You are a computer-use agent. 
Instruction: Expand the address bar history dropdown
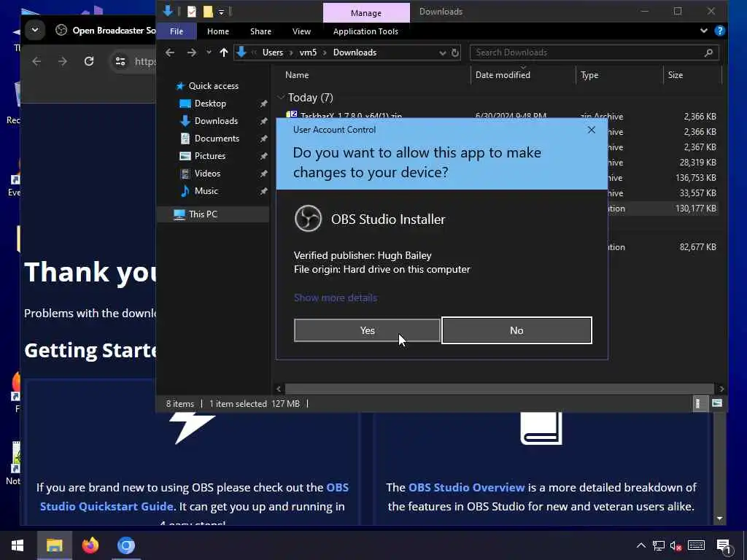(x=442, y=52)
